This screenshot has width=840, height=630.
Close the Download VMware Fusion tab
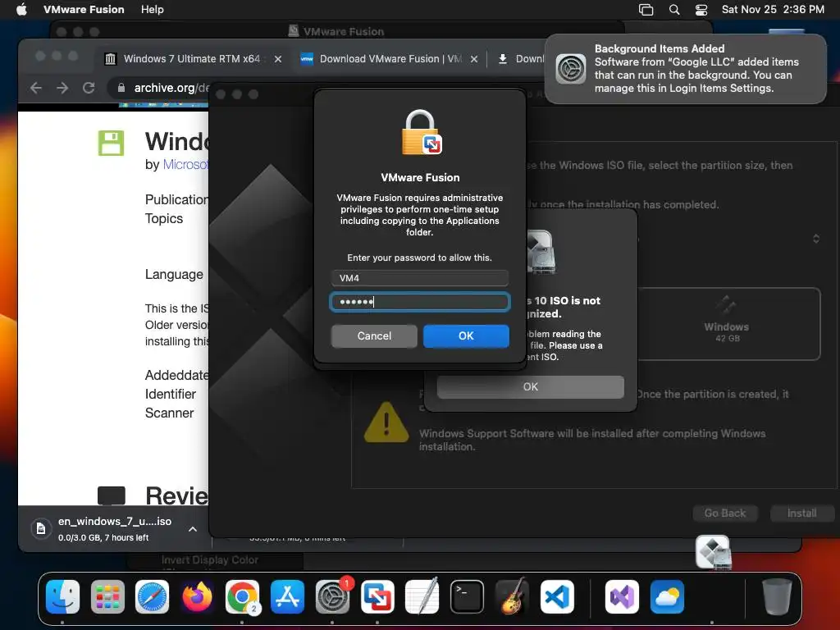click(x=474, y=59)
